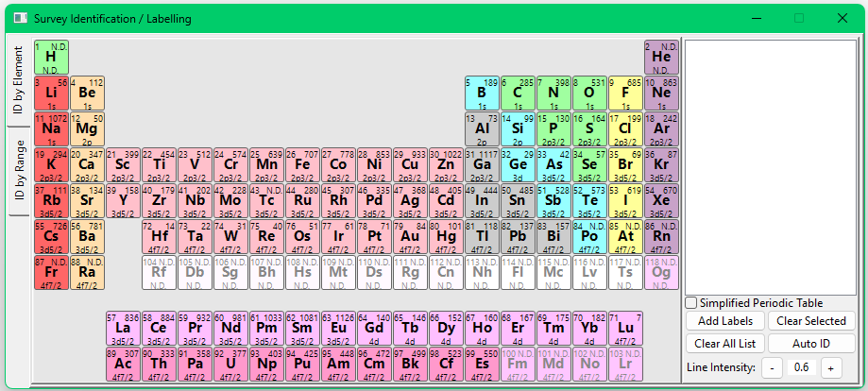Choose the Sodium (Na) element tile
The width and height of the screenshot is (868, 391).
click(x=52, y=129)
